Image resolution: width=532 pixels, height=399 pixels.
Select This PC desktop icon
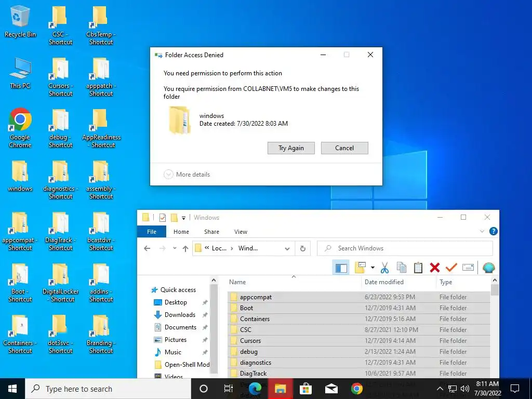pos(20,73)
